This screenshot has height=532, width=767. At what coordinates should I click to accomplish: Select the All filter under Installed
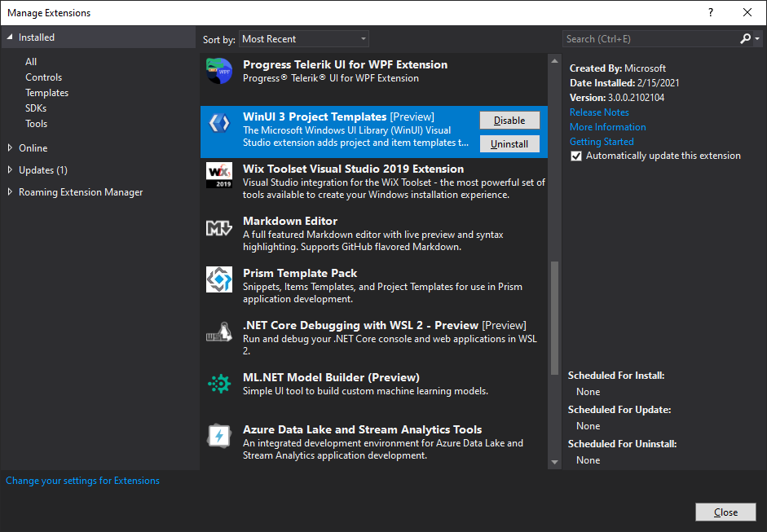point(31,62)
